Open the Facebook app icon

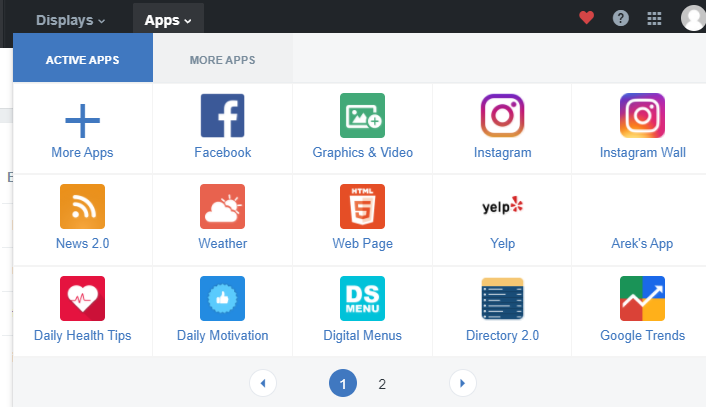point(222,116)
